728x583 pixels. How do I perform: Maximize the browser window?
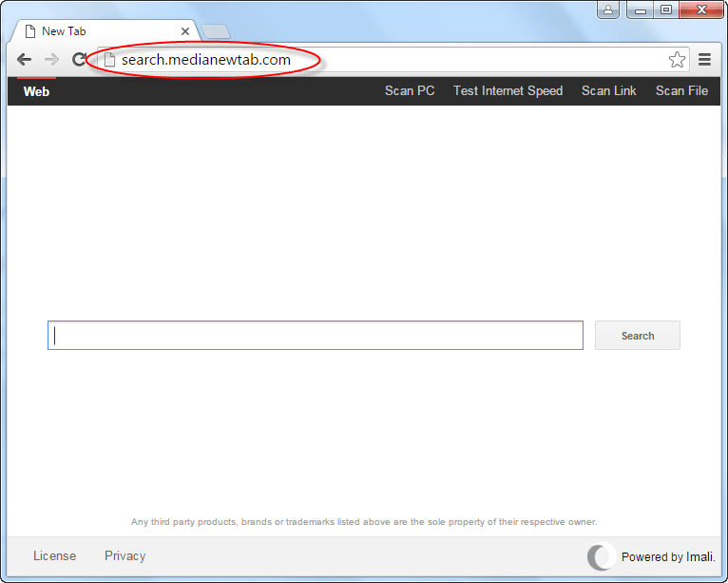(x=666, y=10)
